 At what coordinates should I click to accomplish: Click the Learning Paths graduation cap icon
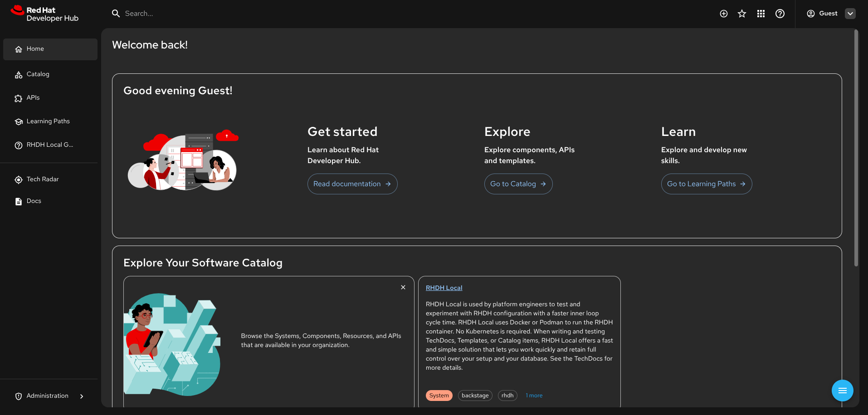(19, 122)
